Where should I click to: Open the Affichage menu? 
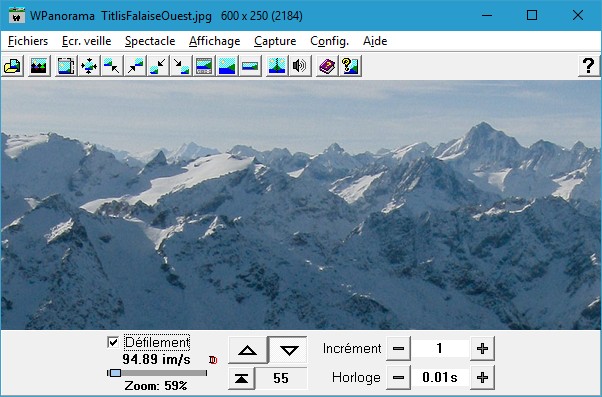[215, 41]
